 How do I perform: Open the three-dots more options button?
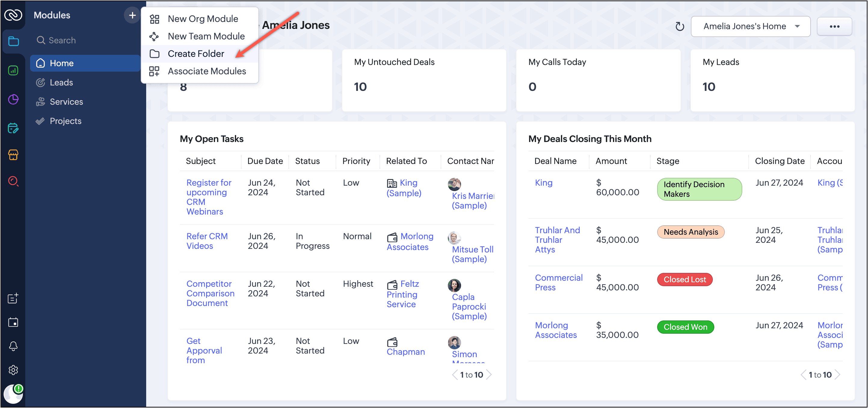pyautogui.click(x=834, y=26)
